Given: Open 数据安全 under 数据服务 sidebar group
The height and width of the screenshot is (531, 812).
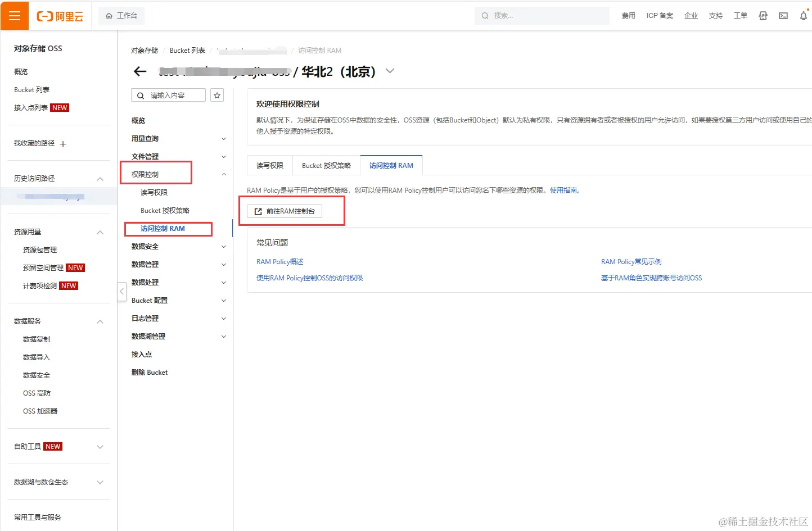Looking at the screenshot, I should point(37,375).
